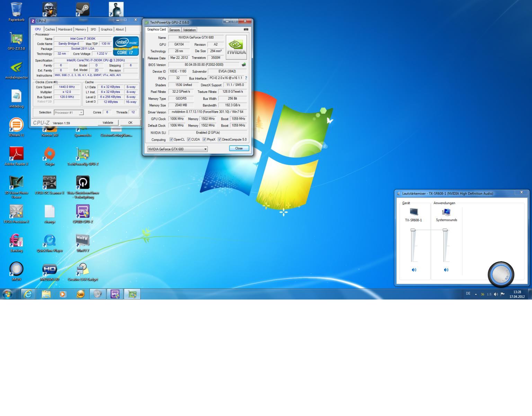Click the round iMON volume knob widget
This screenshot has height=416, width=532.
click(501, 274)
